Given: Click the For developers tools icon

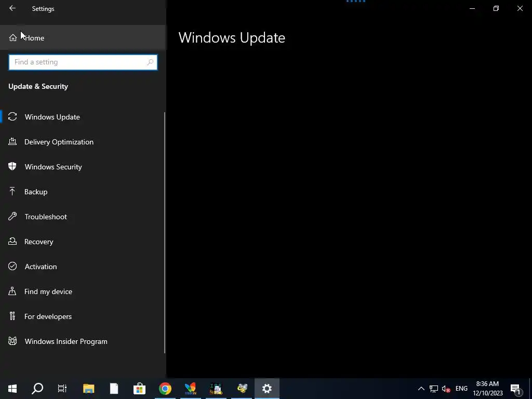Looking at the screenshot, I should point(12,316).
